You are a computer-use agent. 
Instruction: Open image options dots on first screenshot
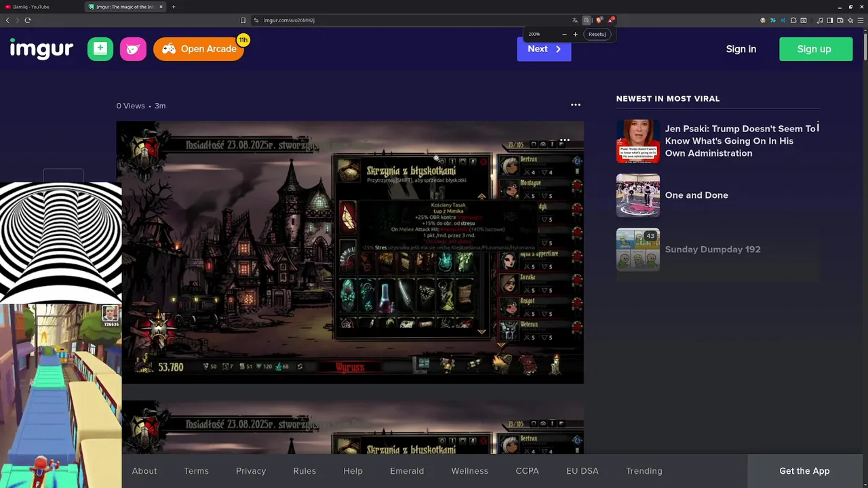[x=564, y=140]
